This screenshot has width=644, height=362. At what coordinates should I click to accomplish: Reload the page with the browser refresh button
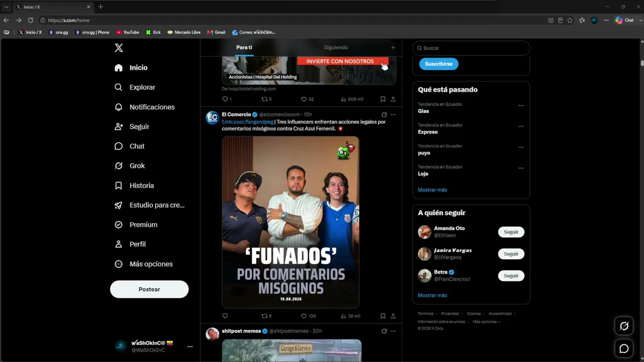pyautogui.click(x=30, y=20)
